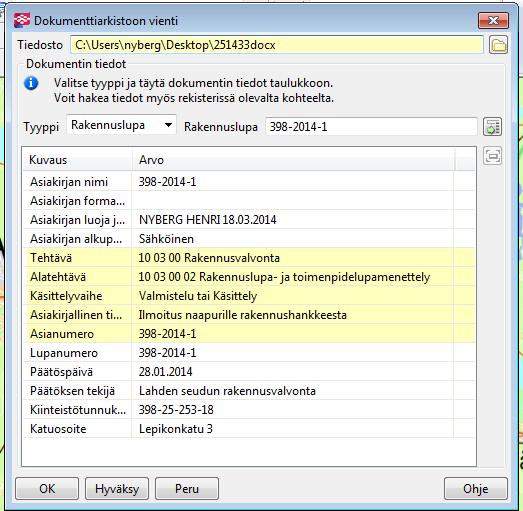Screen dimensions: 523x511
Task: Open help with the Ohje button
Action: (x=476, y=489)
